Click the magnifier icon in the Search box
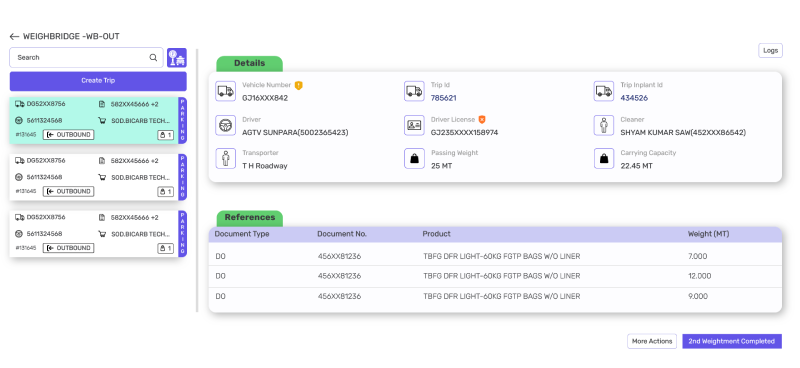 pyautogui.click(x=153, y=58)
